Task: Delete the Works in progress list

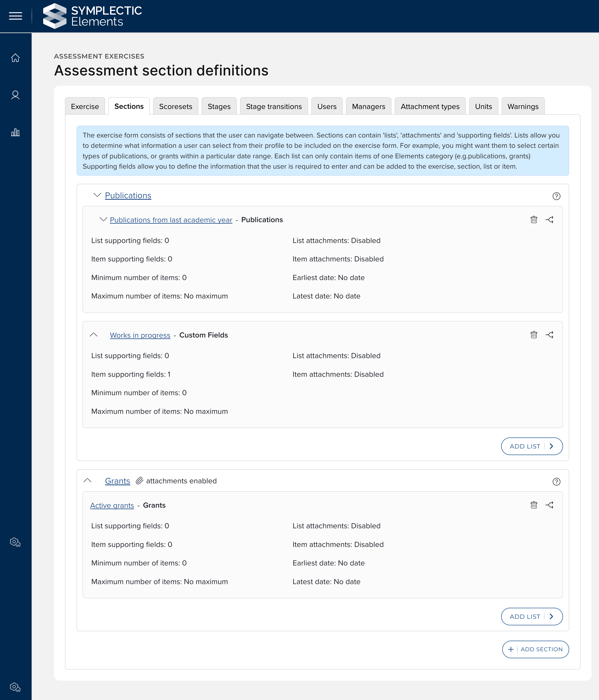Action: pyautogui.click(x=534, y=335)
